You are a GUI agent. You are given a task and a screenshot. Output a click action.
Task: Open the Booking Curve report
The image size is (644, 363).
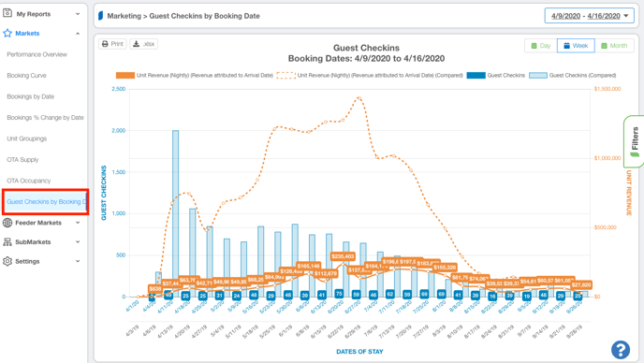point(27,76)
